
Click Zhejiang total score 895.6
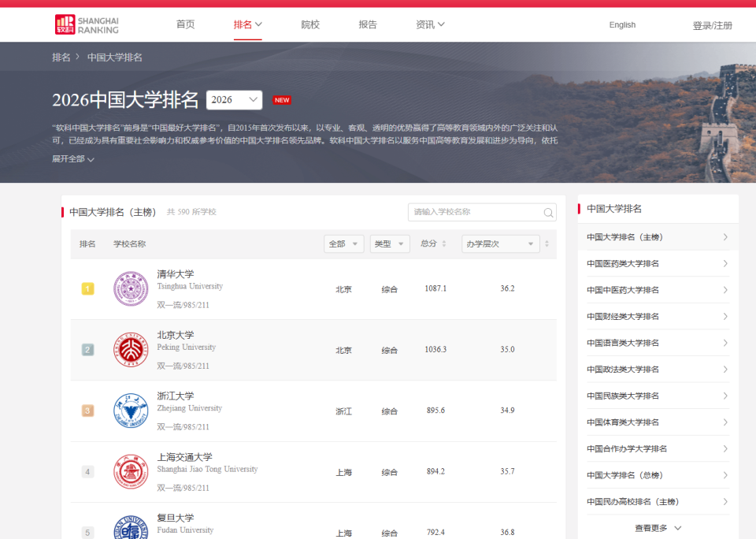pyautogui.click(x=435, y=411)
